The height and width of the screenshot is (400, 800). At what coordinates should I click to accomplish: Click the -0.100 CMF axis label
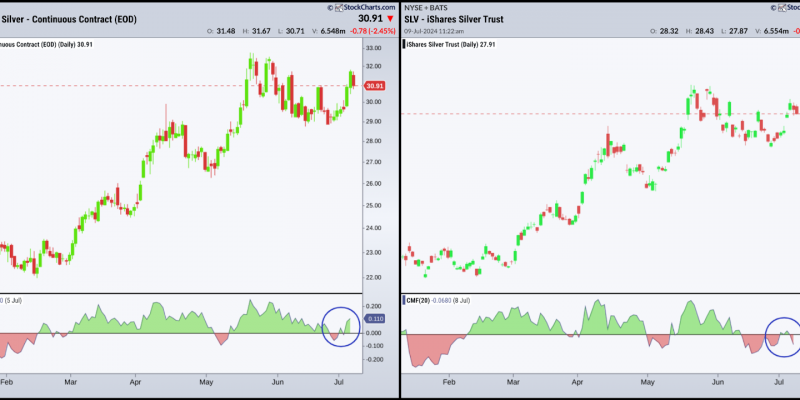(374, 346)
